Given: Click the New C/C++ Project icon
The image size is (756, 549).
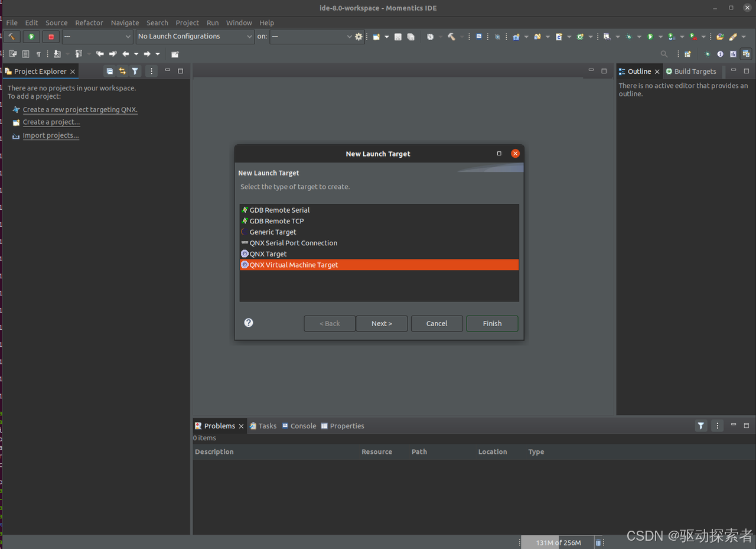Looking at the screenshot, I should pos(516,37).
